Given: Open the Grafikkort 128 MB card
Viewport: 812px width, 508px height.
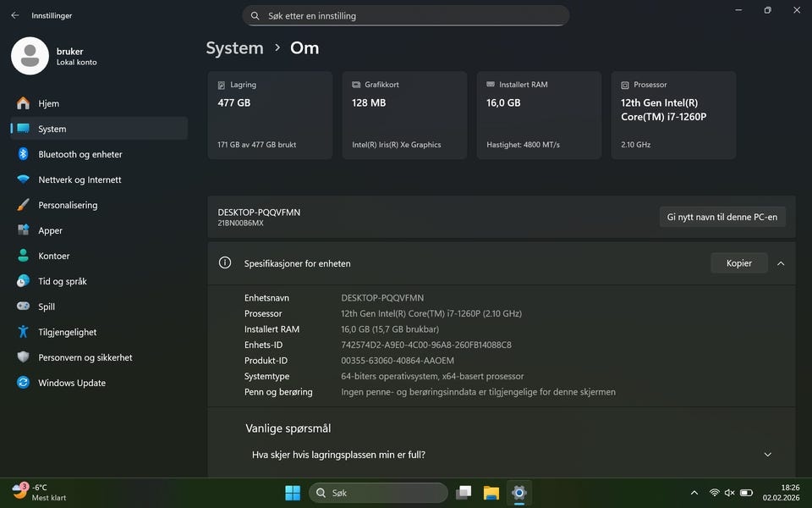Looking at the screenshot, I should pos(404,115).
